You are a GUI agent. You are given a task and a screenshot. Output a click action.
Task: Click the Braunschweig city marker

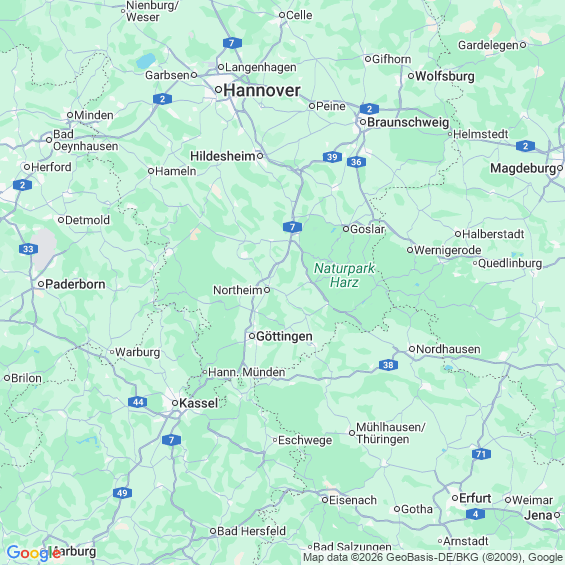click(363, 122)
